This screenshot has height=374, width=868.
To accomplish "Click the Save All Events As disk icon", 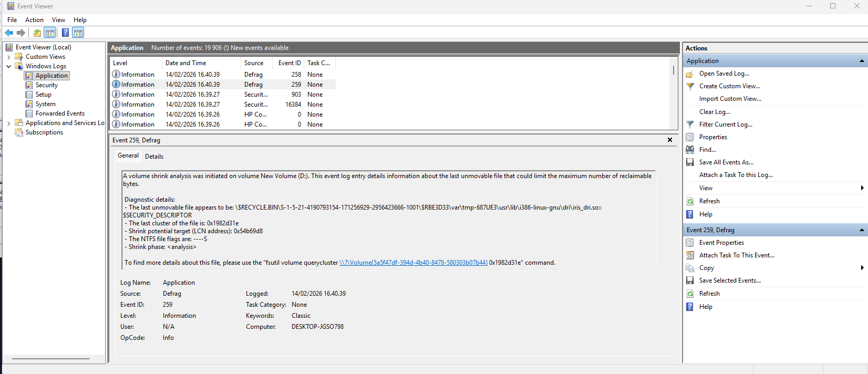I will click(690, 162).
